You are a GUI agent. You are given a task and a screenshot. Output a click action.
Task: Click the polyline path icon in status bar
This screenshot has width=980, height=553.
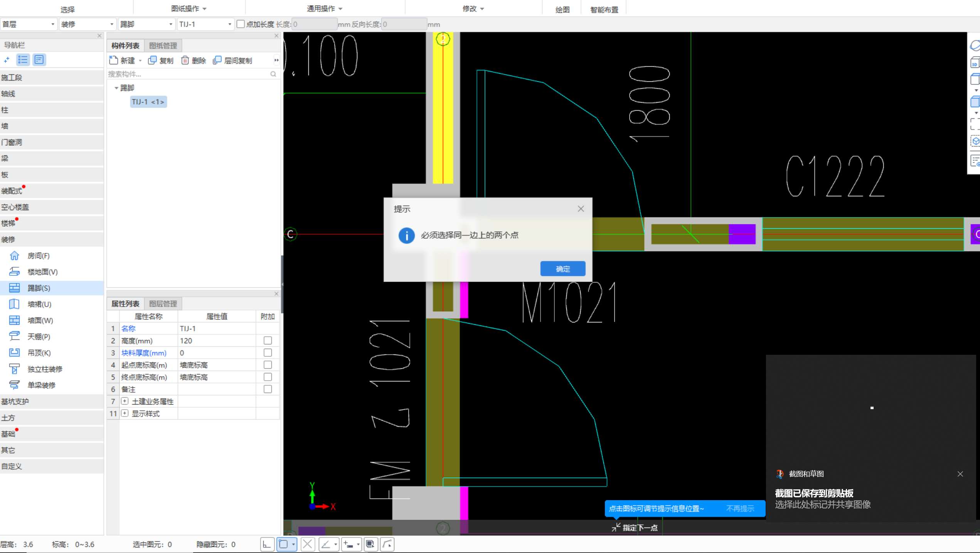pyautogui.click(x=387, y=545)
